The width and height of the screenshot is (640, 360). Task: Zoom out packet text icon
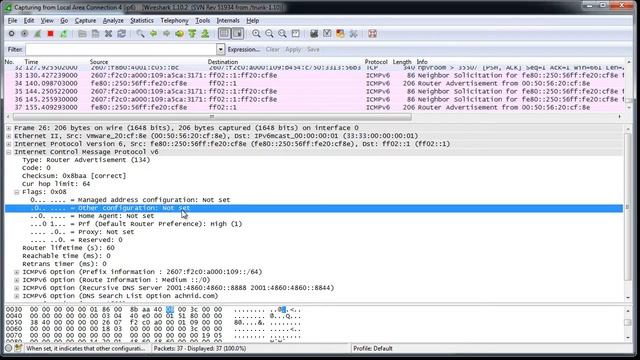269,34
